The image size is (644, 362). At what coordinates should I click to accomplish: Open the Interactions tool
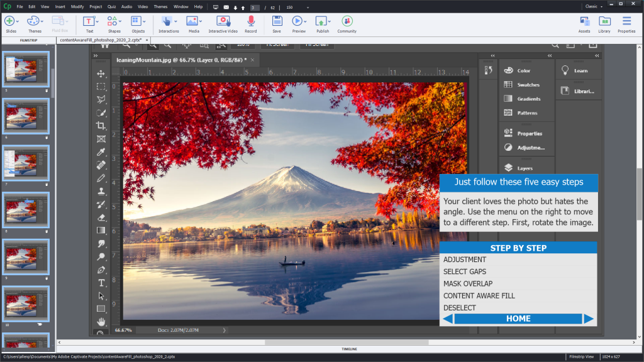168,21
